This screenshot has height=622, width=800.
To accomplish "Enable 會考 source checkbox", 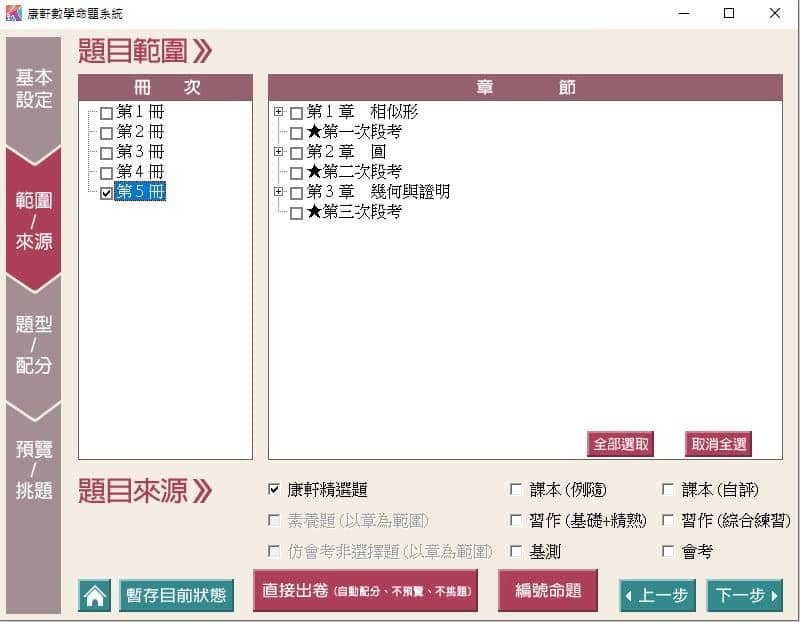I will (667, 551).
